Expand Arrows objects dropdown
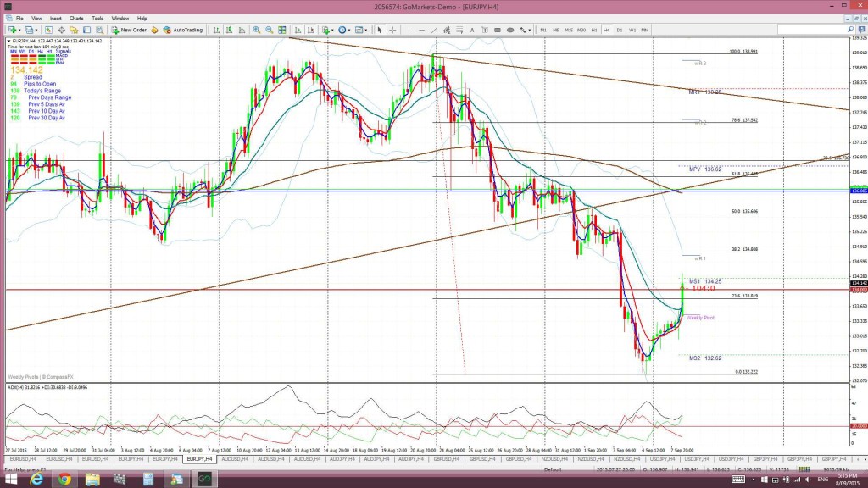 pyautogui.click(x=529, y=30)
